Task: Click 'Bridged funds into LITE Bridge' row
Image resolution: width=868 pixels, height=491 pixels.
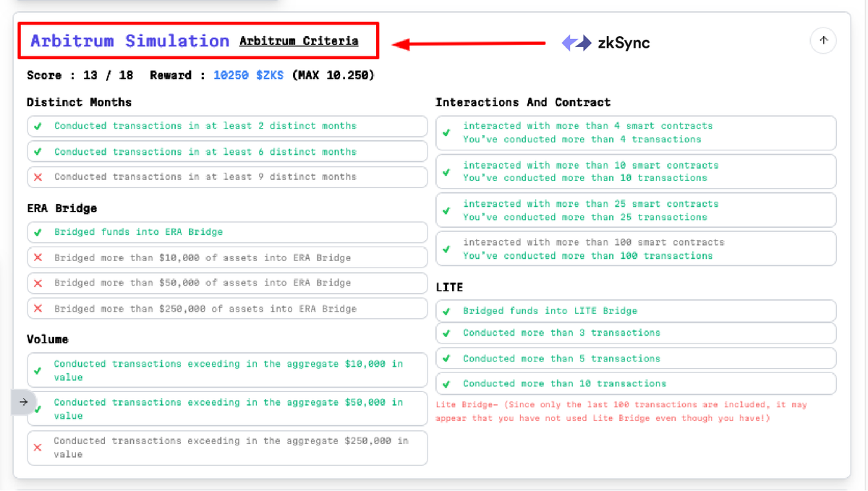Action: tap(636, 311)
